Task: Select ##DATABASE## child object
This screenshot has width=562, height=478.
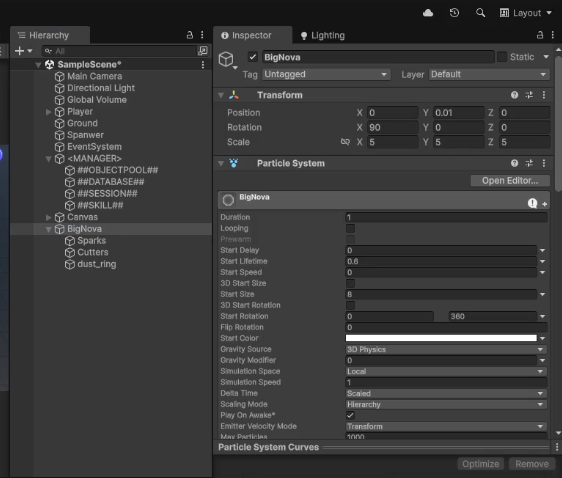Action: 111,182
